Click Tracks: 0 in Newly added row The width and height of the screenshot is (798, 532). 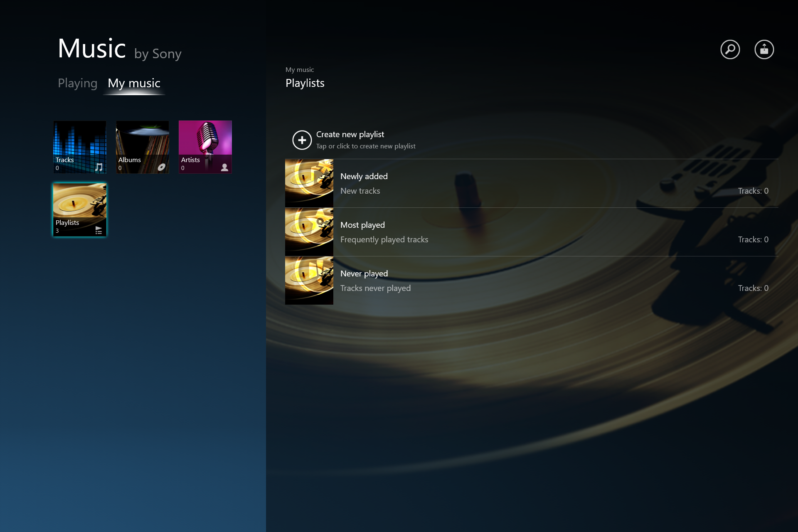click(x=753, y=191)
